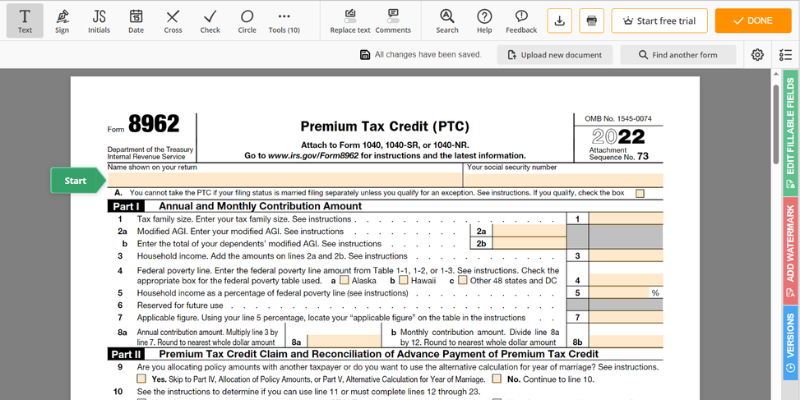Select the Cross mark tool
This screenshot has height=400, width=800.
pyautogui.click(x=173, y=20)
